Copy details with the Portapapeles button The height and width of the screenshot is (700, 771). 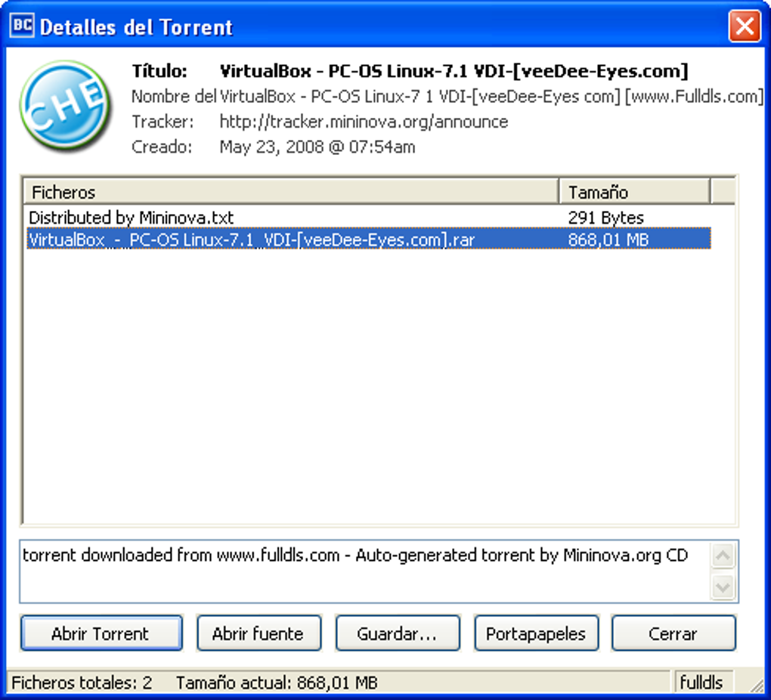pos(536,633)
